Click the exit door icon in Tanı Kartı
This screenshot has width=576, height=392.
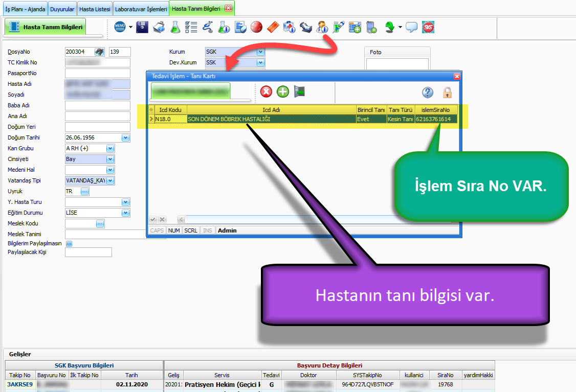299,91
